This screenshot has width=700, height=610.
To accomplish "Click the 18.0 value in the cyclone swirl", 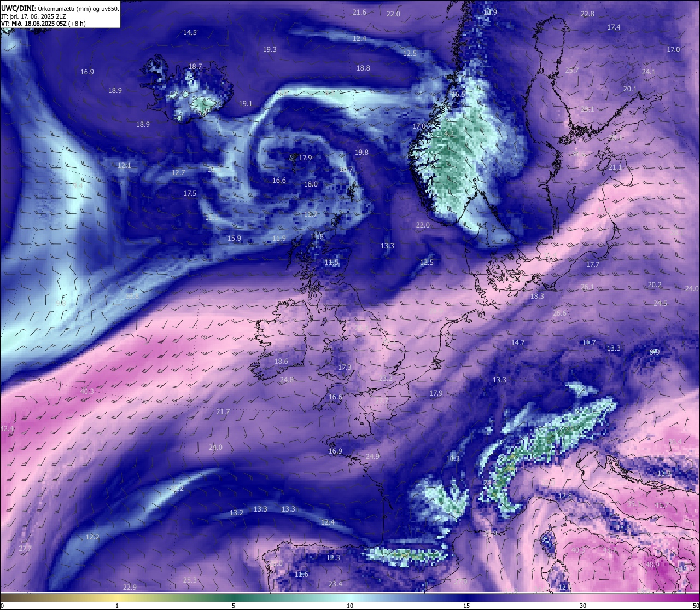I will point(311,184).
